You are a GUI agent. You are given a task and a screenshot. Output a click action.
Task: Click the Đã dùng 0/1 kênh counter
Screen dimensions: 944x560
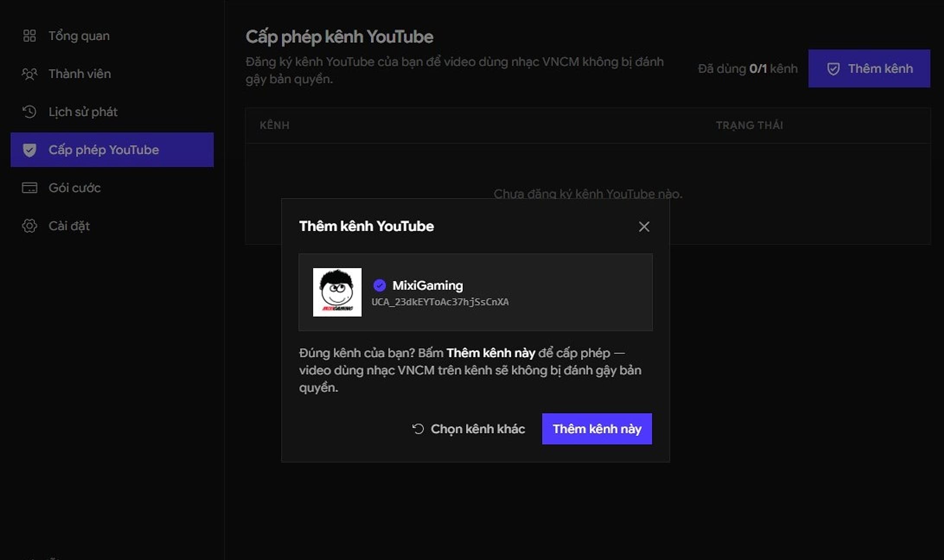[x=748, y=69]
